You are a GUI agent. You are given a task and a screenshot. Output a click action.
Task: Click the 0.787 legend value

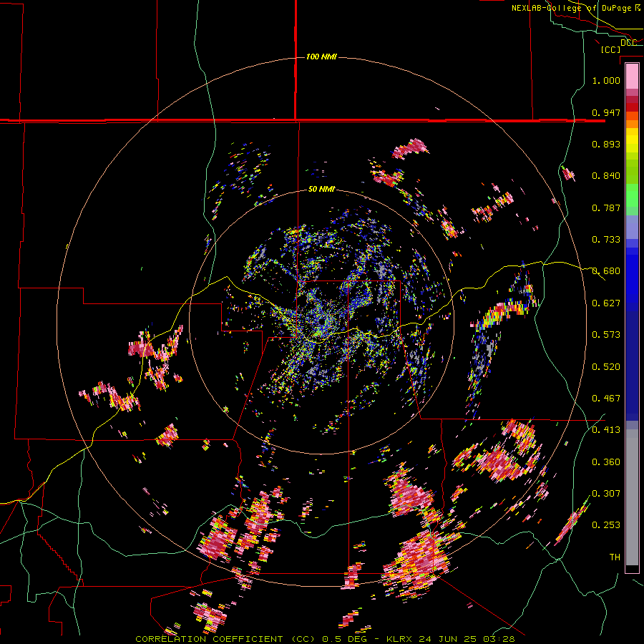point(606,208)
